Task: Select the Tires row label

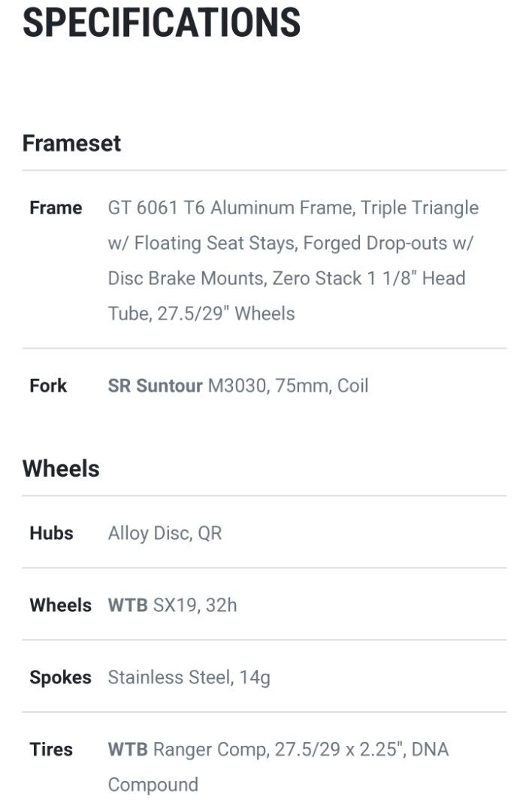Action: click(x=51, y=750)
